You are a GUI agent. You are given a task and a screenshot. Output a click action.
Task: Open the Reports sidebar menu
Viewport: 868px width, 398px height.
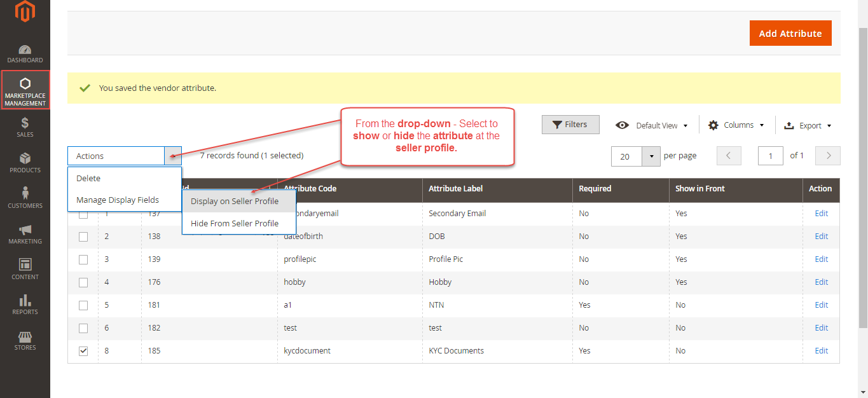(25, 304)
